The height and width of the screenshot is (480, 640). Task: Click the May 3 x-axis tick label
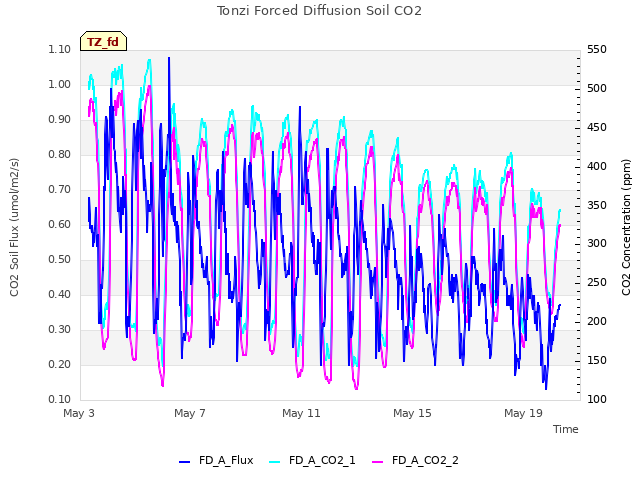pyautogui.click(x=79, y=413)
